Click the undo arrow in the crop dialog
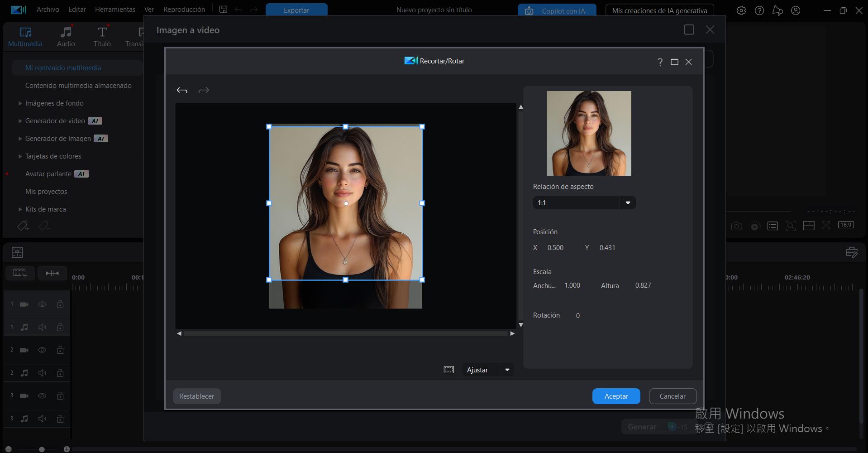Image resolution: width=868 pixels, height=453 pixels. [x=182, y=90]
